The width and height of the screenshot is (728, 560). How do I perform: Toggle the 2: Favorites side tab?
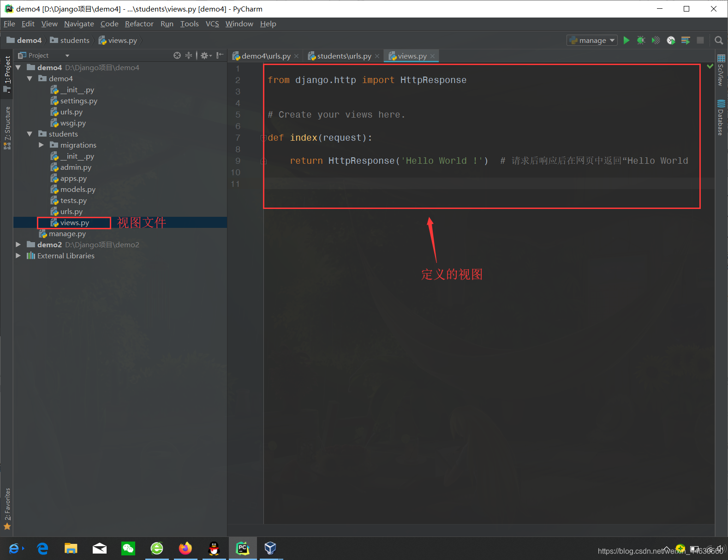coord(7,509)
